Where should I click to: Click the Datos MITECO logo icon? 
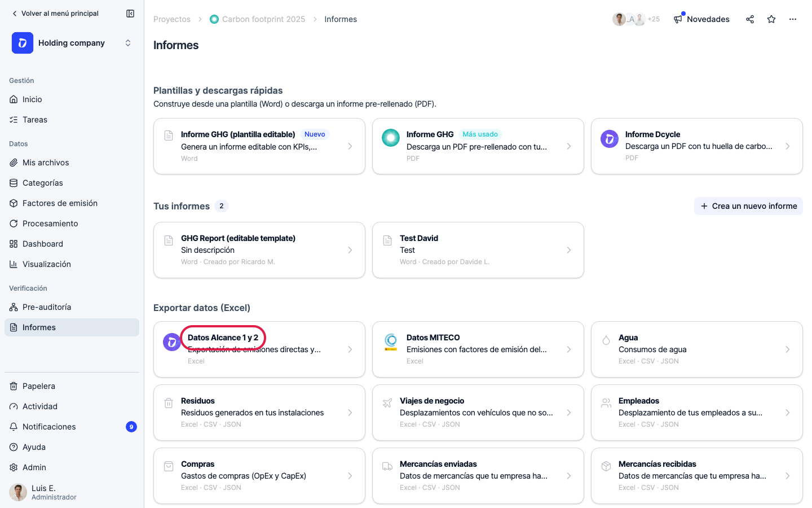(391, 342)
